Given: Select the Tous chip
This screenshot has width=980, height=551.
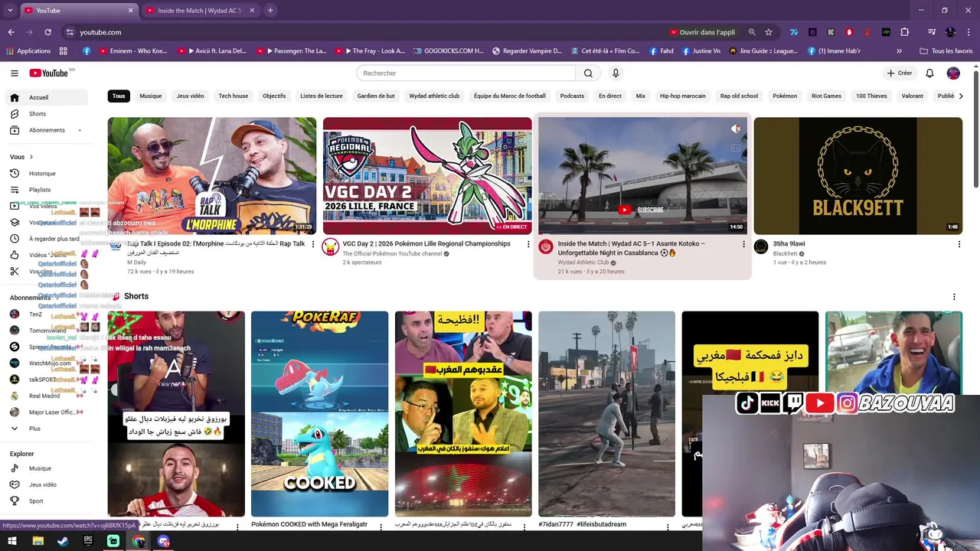Looking at the screenshot, I should (x=119, y=96).
